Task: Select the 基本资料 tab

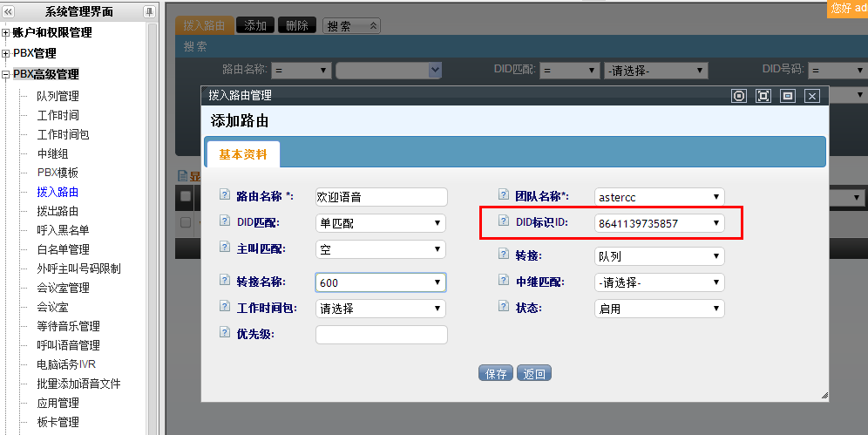Action: click(x=243, y=154)
